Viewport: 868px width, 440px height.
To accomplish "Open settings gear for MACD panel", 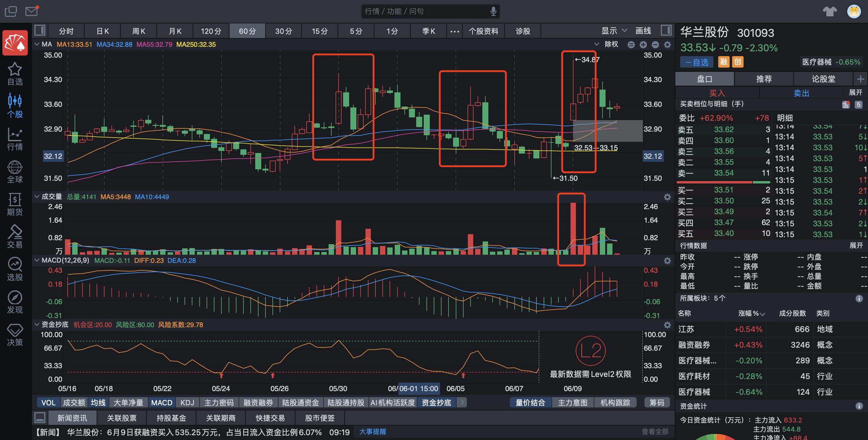I will click(x=667, y=260).
